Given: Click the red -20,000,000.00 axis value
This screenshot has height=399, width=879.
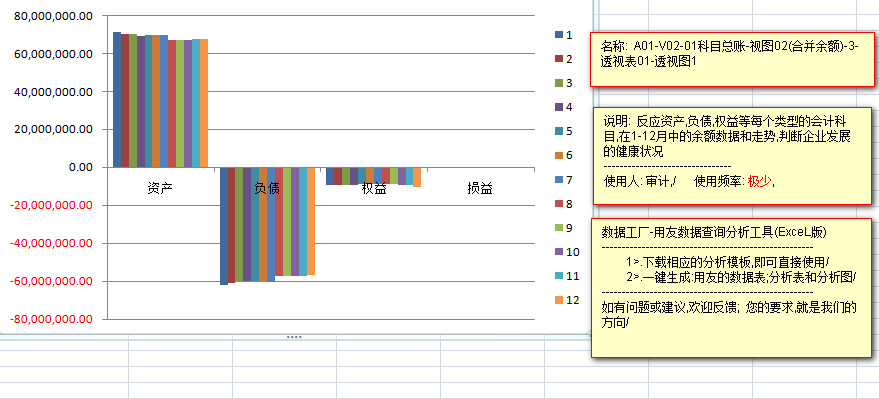Looking at the screenshot, I should (52, 205).
